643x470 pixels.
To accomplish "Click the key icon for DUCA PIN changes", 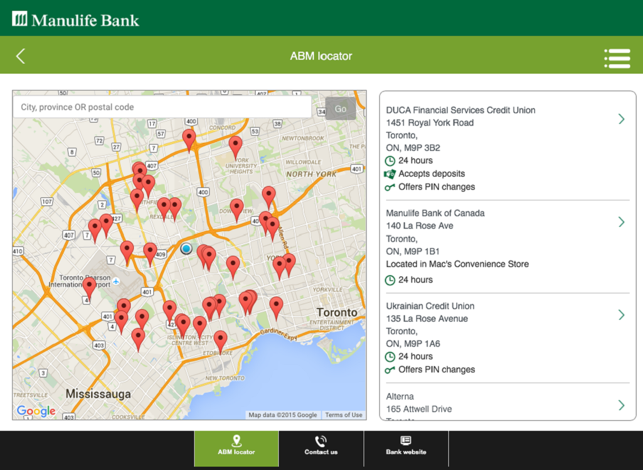I will [x=390, y=187].
